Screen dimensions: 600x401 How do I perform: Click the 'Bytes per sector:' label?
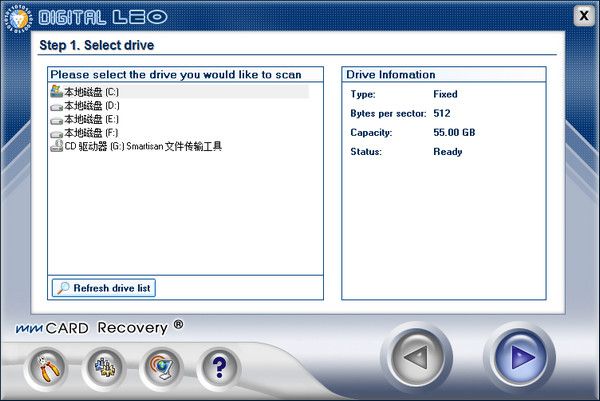click(x=388, y=114)
